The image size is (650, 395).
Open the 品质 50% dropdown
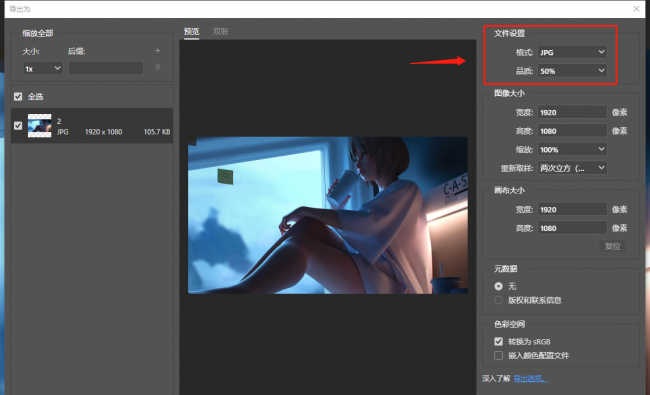tap(572, 71)
